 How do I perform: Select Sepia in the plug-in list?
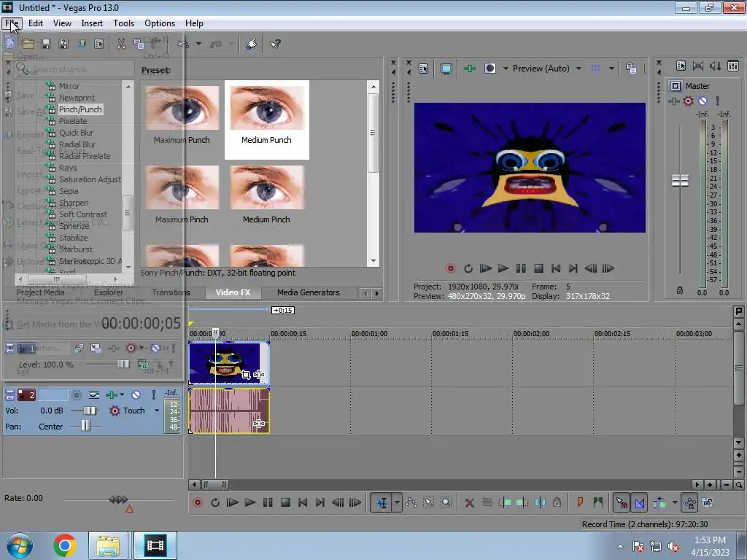point(69,191)
